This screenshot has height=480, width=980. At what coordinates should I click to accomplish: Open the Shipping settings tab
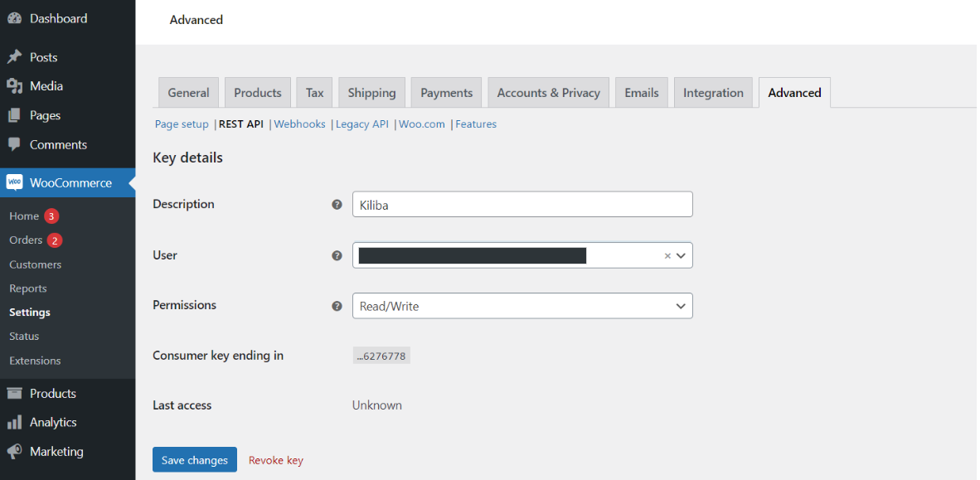click(x=372, y=93)
